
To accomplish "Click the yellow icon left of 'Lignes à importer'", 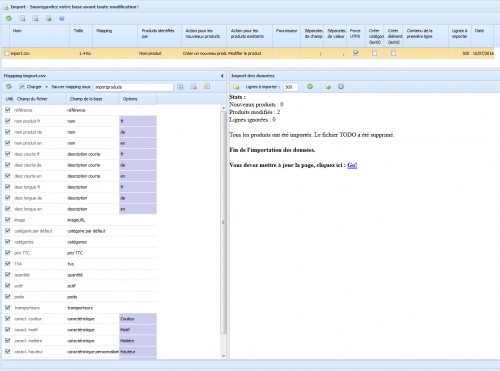I will (x=236, y=87).
